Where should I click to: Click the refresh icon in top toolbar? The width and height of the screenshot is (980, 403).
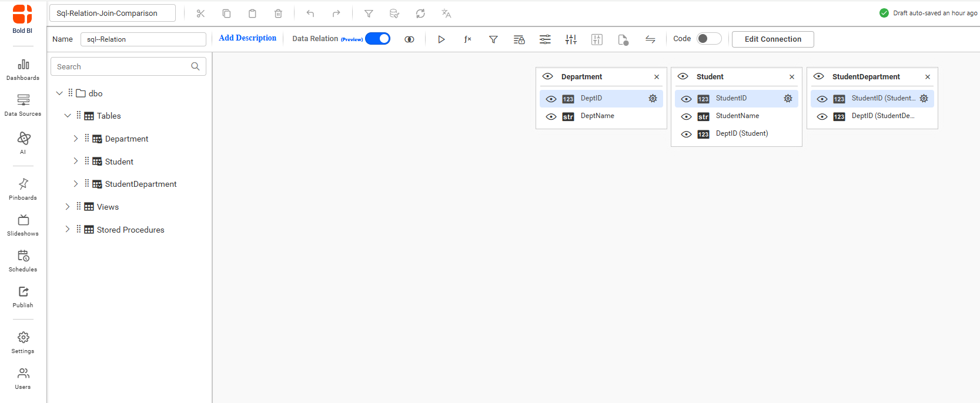(420, 14)
